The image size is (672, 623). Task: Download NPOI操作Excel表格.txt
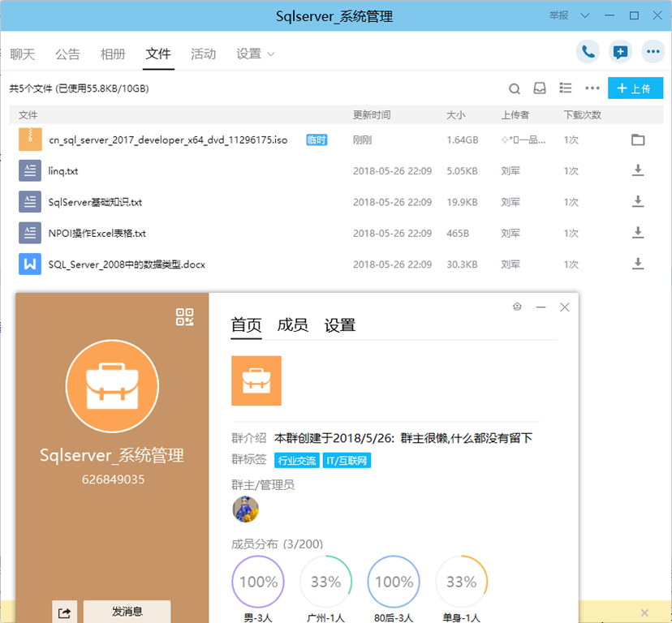638,233
